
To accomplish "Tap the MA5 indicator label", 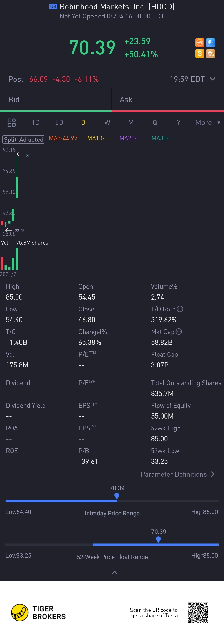I will pyautogui.click(x=63, y=138).
